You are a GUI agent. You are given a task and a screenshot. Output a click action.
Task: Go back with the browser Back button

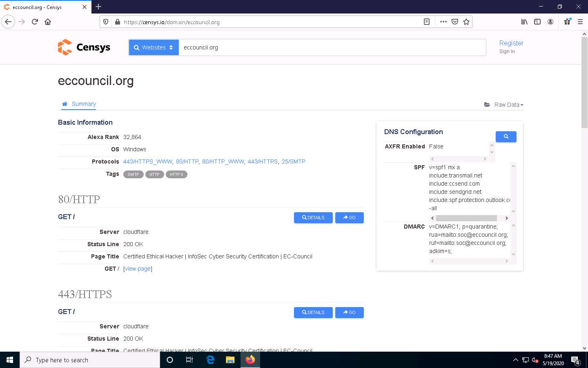click(8, 22)
